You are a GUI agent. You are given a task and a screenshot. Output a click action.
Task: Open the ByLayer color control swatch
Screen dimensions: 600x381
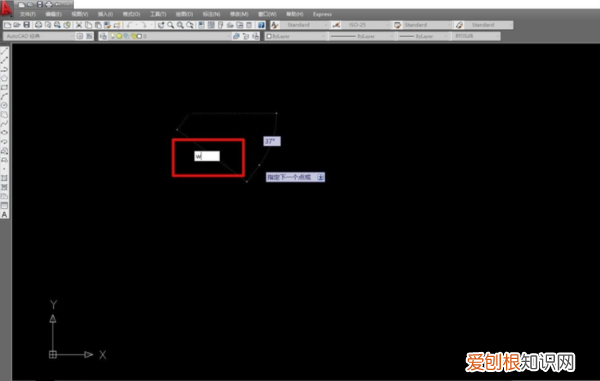tap(295, 36)
